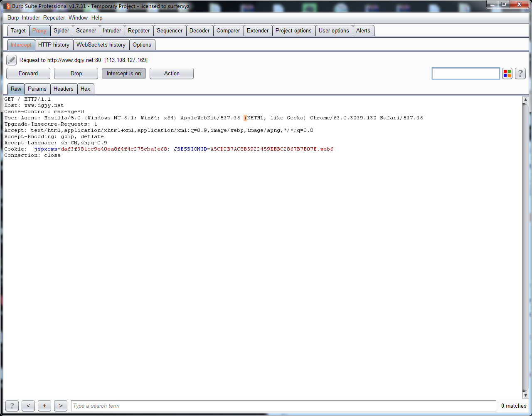Click the 'Host: www.dgjy.net' header line
This screenshot has width=532, height=416.
(x=34, y=105)
